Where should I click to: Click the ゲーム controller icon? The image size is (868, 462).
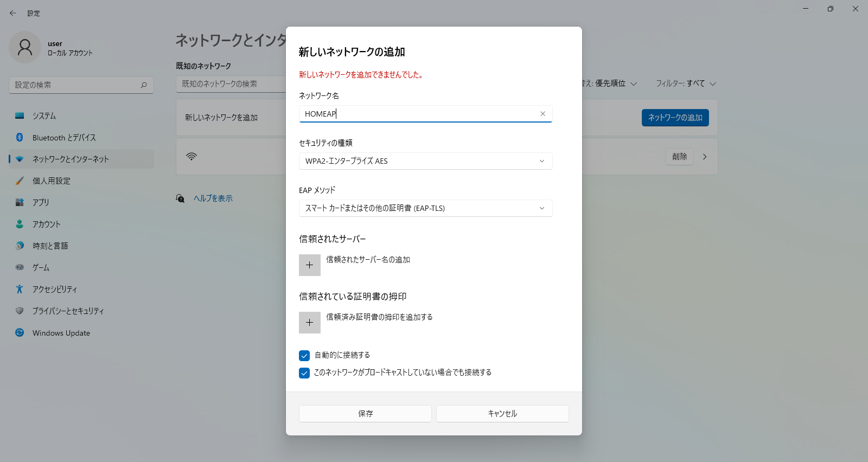20,267
